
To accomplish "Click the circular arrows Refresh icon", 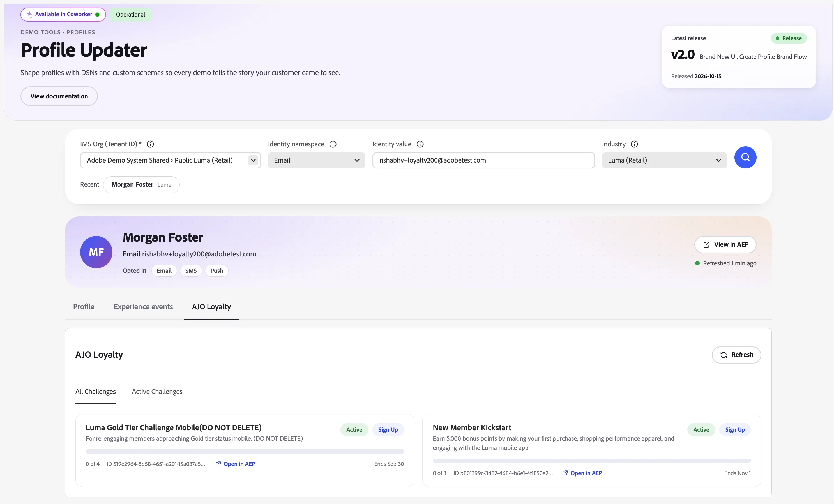I will [723, 355].
